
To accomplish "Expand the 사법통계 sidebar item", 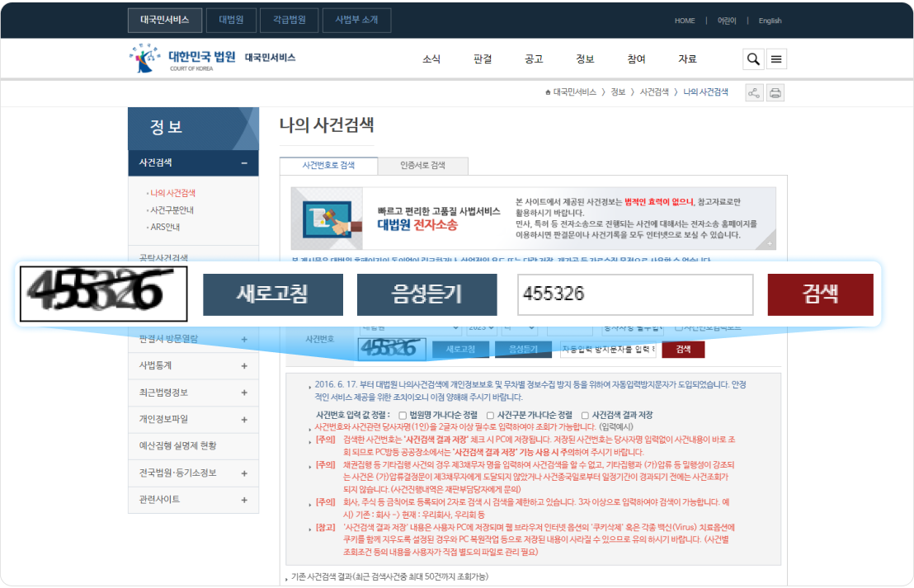I will coord(244,366).
